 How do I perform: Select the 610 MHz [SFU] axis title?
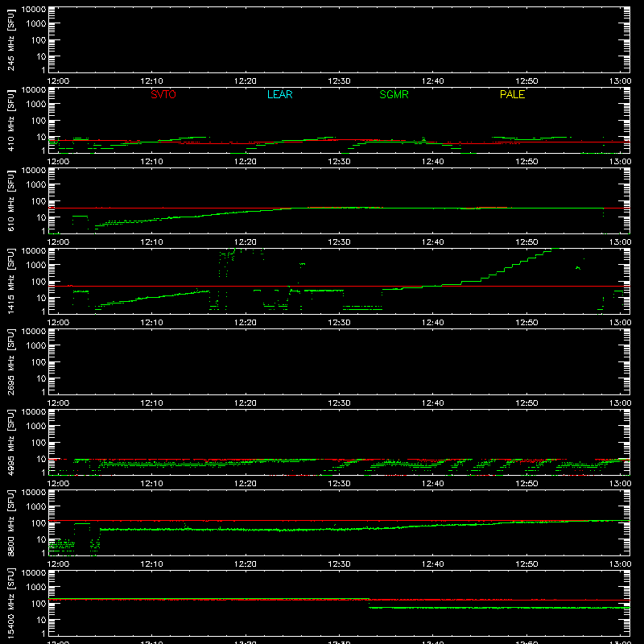pyautogui.click(x=11, y=200)
